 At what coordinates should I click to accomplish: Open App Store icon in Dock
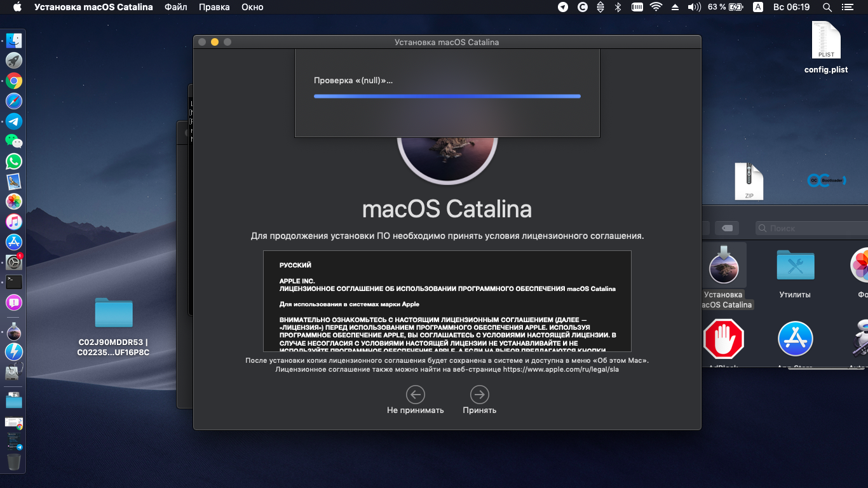point(14,241)
